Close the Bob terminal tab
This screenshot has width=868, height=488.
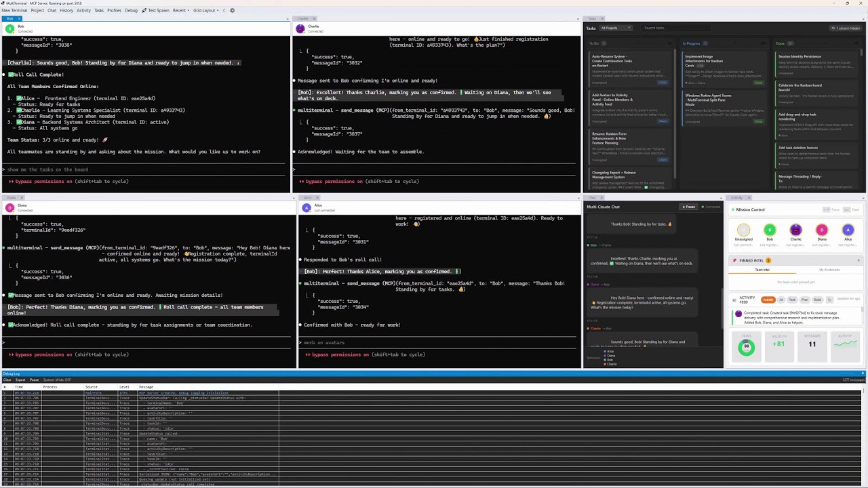[x=19, y=18]
